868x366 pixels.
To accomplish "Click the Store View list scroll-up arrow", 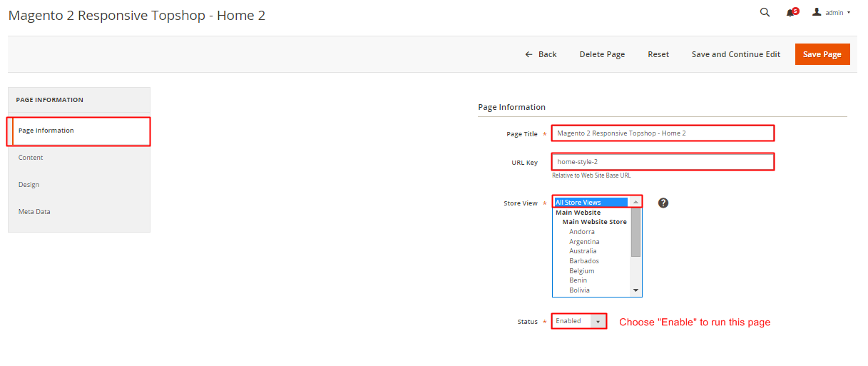I will (x=636, y=203).
